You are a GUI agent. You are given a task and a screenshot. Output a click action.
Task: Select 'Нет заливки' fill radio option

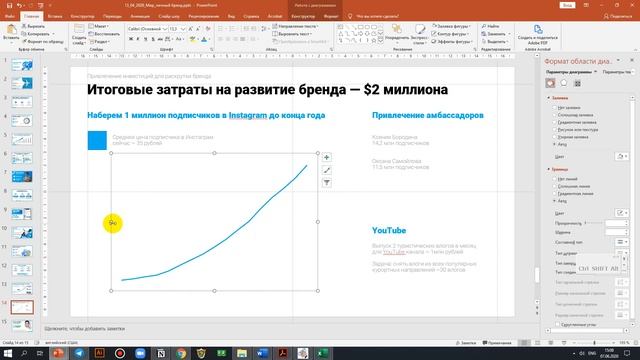pyautogui.click(x=567, y=108)
